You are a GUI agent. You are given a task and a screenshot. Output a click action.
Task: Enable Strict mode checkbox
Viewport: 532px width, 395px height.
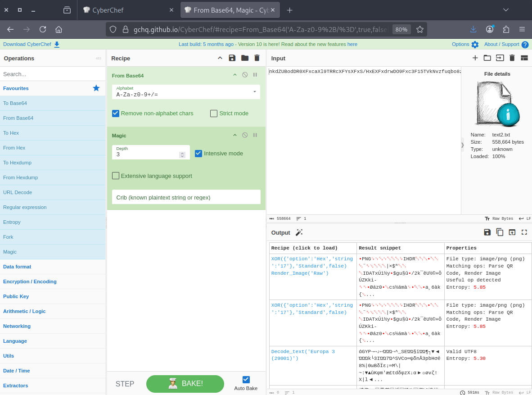214,114
